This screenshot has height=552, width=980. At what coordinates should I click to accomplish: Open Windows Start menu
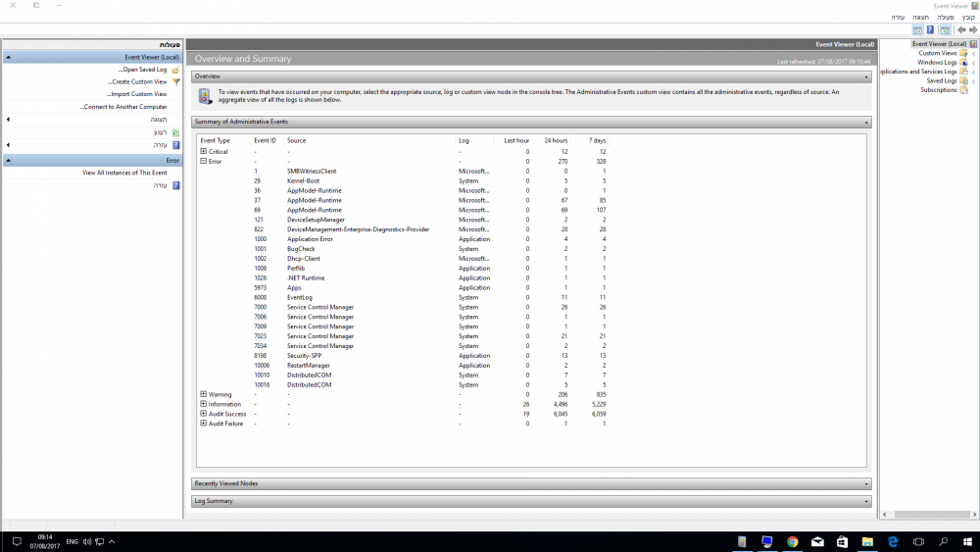tap(967, 542)
